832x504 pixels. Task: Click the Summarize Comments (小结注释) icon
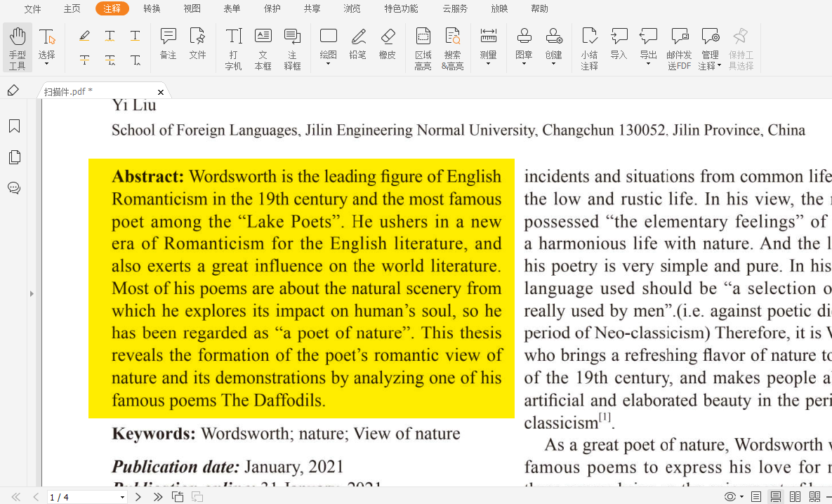tap(589, 48)
